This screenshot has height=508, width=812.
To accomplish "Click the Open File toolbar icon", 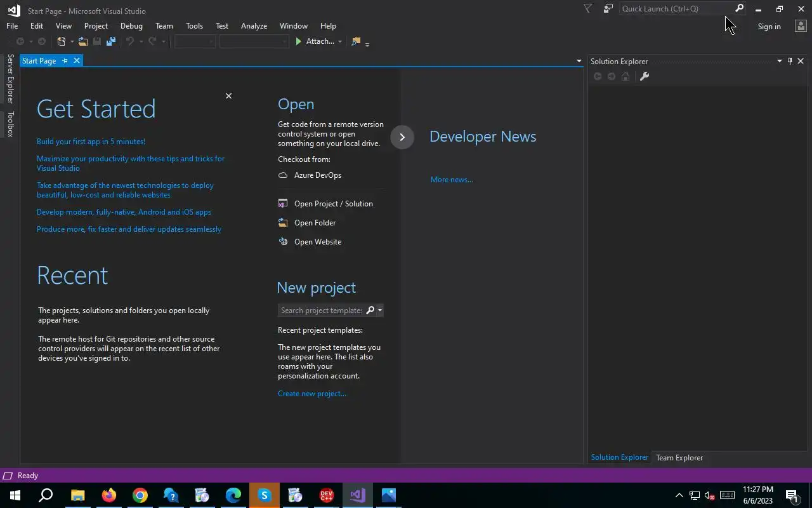I will point(82,41).
